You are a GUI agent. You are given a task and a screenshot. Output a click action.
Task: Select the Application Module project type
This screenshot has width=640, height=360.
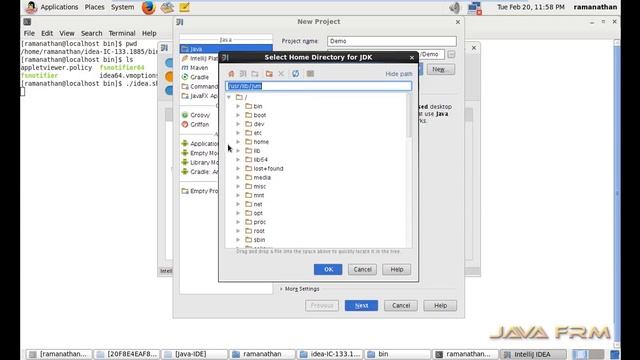point(200,144)
